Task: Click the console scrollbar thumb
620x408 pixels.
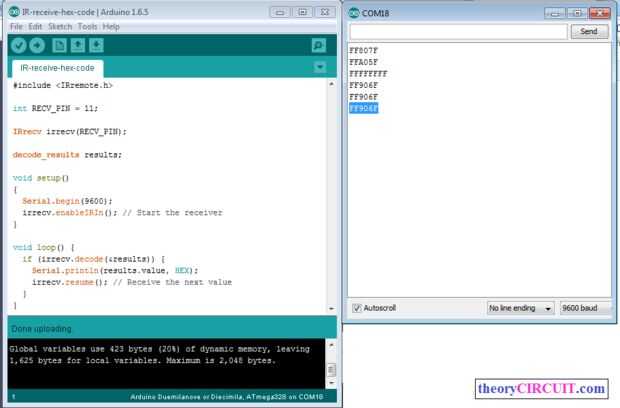Action: click(331, 370)
